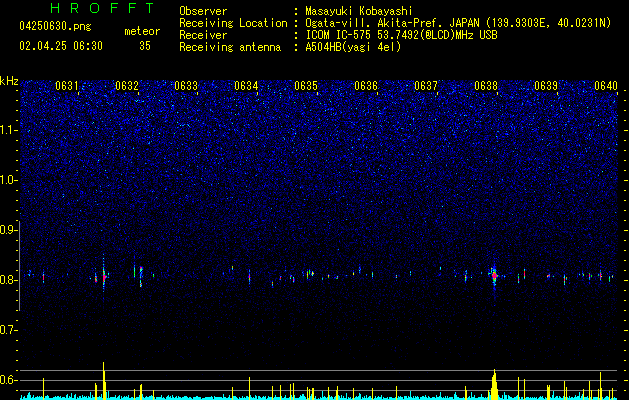Click the 1.0 kHz axis label

pos(8,180)
